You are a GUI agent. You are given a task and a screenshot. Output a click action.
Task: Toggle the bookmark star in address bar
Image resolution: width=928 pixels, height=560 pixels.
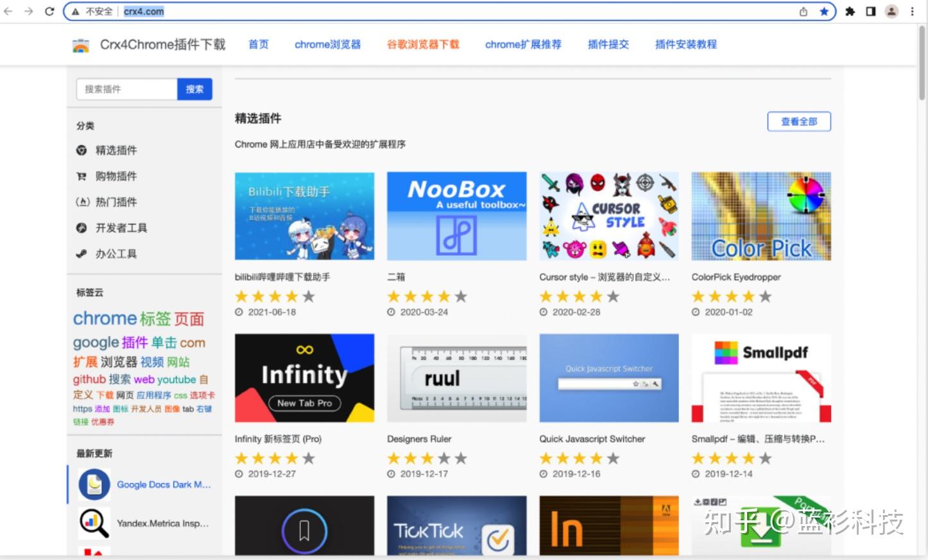pyautogui.click(x=824, y=12)
